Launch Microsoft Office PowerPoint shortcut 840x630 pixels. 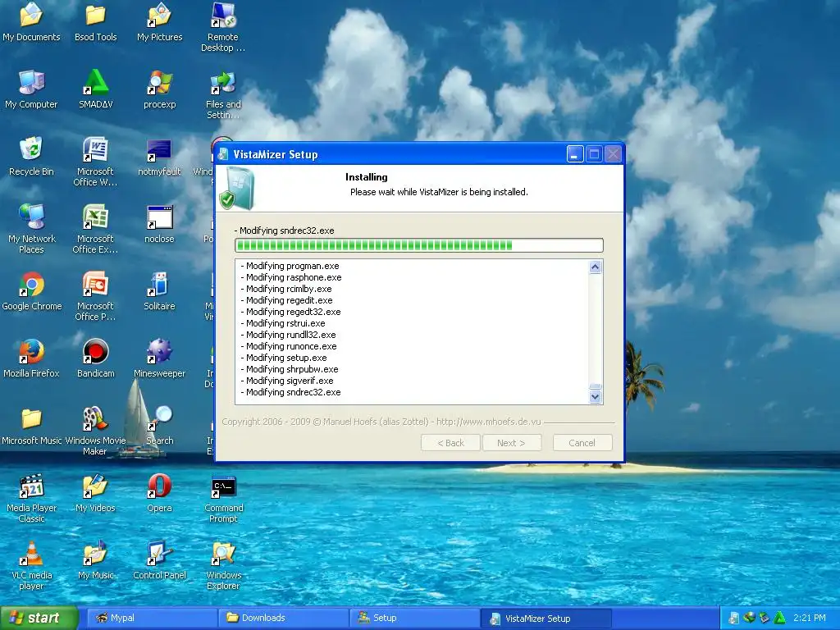tap(95, 296)
